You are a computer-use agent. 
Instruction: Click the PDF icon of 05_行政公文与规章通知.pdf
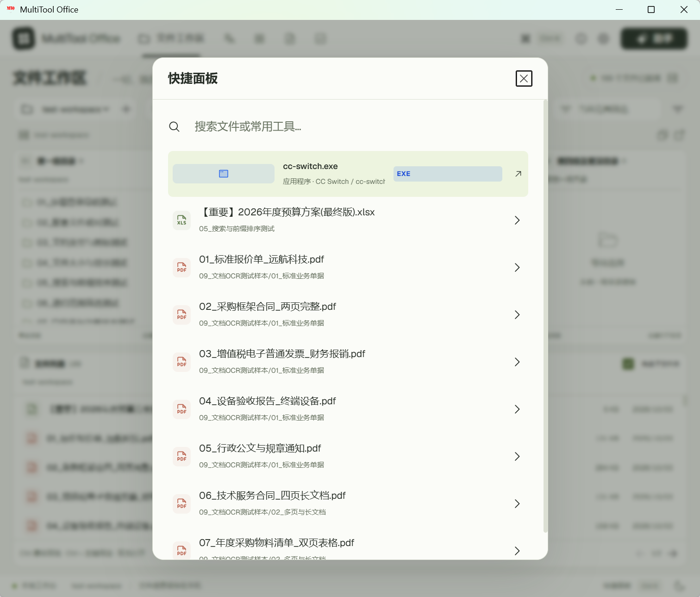(x=181, y=456)
